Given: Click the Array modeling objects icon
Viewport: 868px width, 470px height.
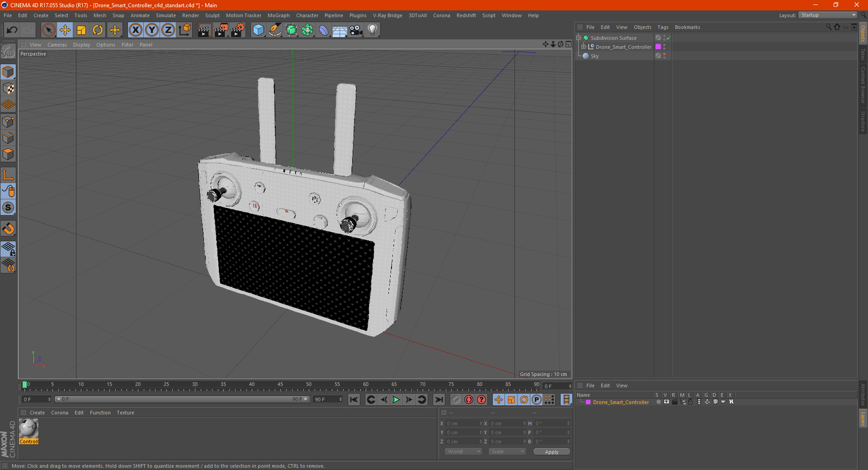Looking at the screenshot, I should (307, 30).
